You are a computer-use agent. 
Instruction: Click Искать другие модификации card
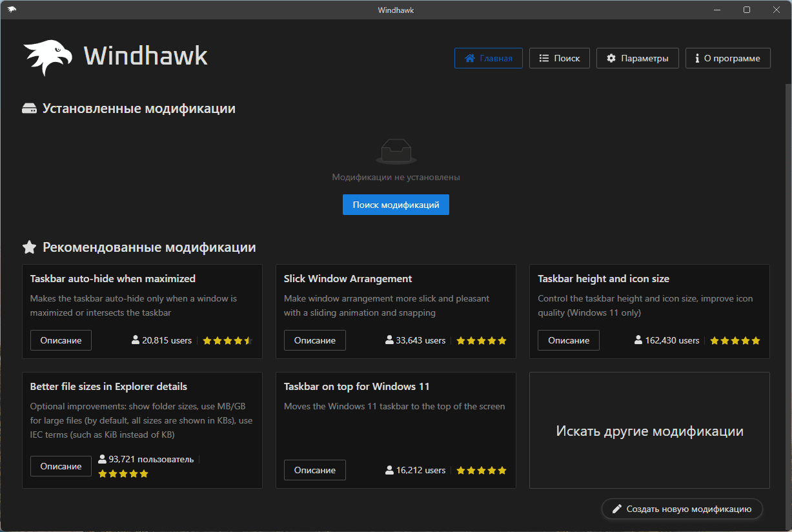point(649,431)
